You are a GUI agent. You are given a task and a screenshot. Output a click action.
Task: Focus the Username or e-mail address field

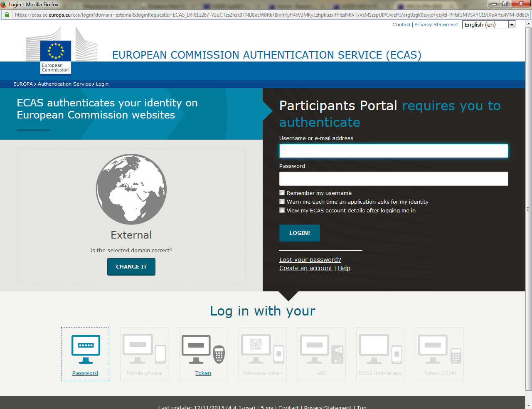394,151
